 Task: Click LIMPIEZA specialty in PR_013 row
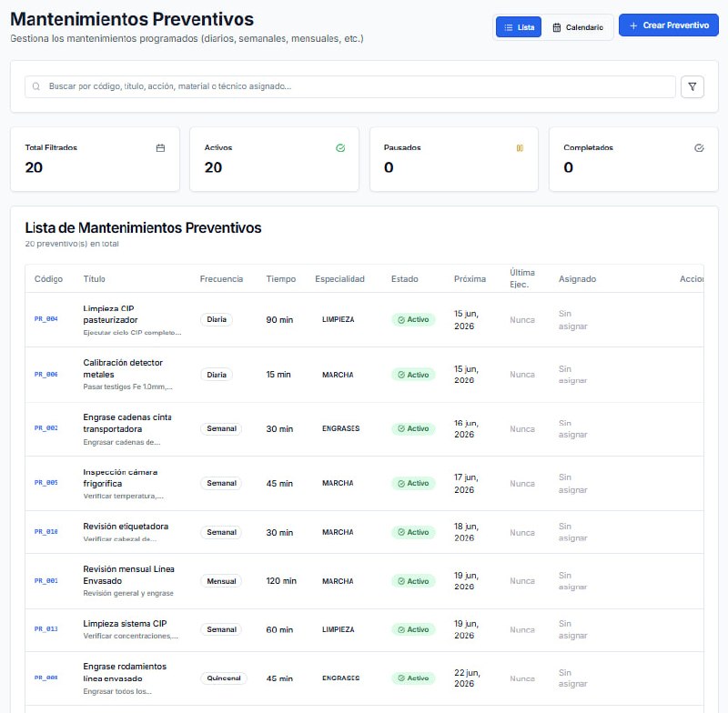tap(338, 629)
